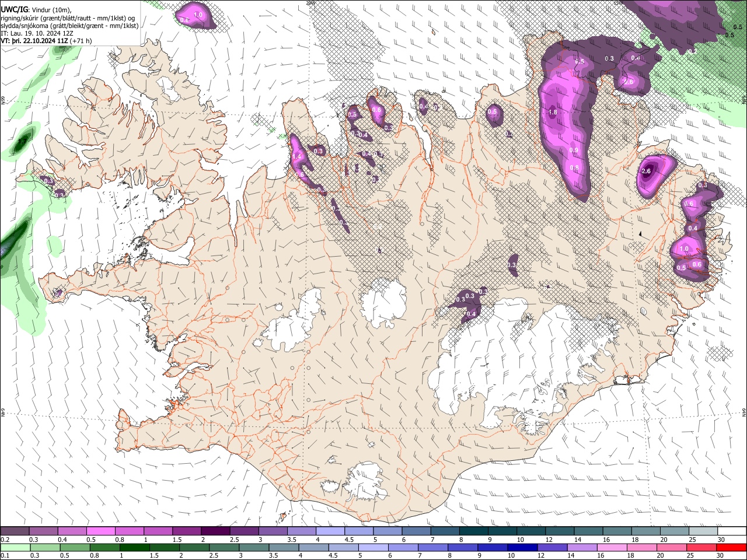Click the 0.9 precipitation value on the map
747x560 pixels.
pyautogui.click(x=574, y=150)
